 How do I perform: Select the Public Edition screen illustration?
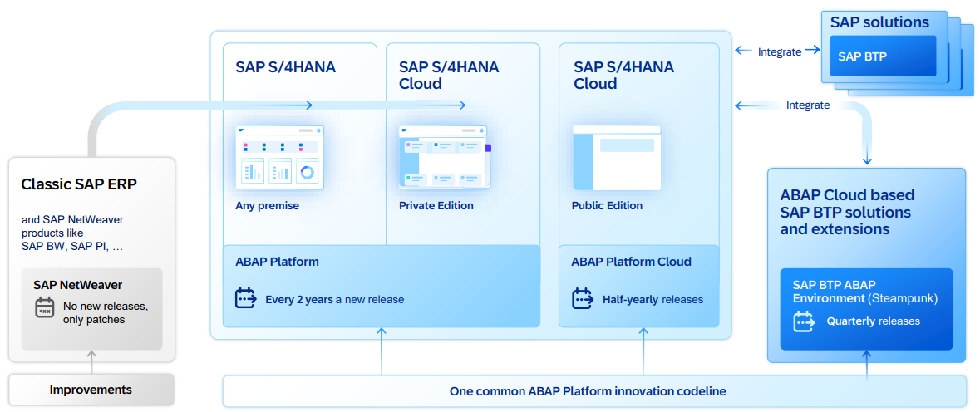click(617, 158)
